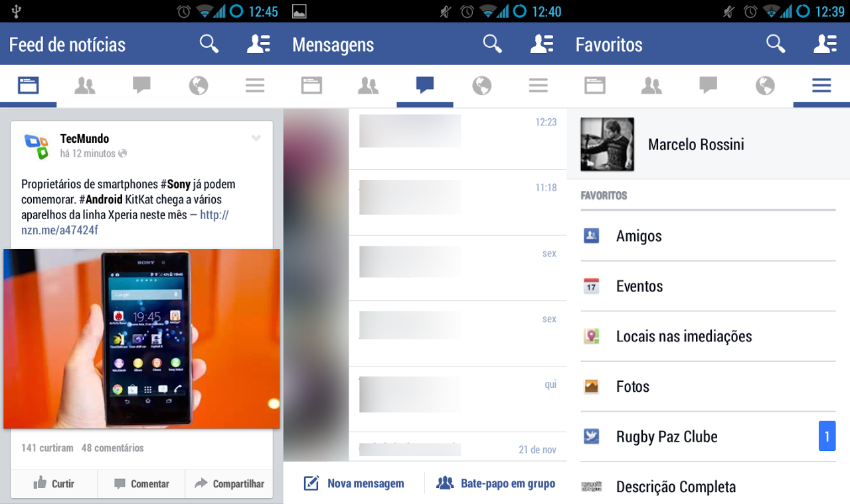Screen dimensions: 850x504
Task: Open the Sony Xperia phone photo
Action: coord(141,339)
